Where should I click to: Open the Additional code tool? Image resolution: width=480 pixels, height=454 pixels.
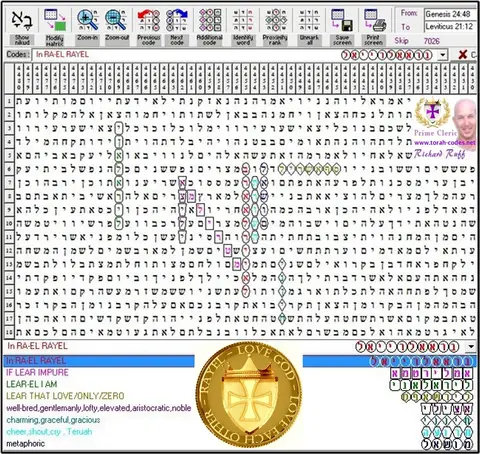point(210,20)
